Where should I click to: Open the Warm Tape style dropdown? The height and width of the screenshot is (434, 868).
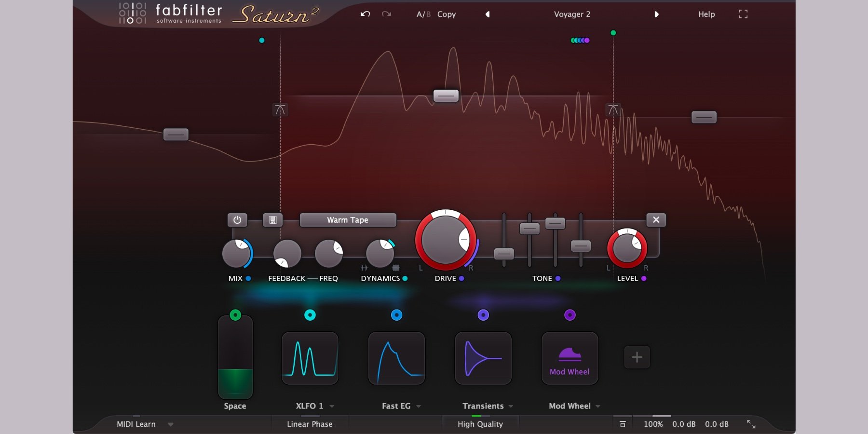click(348, 220)
